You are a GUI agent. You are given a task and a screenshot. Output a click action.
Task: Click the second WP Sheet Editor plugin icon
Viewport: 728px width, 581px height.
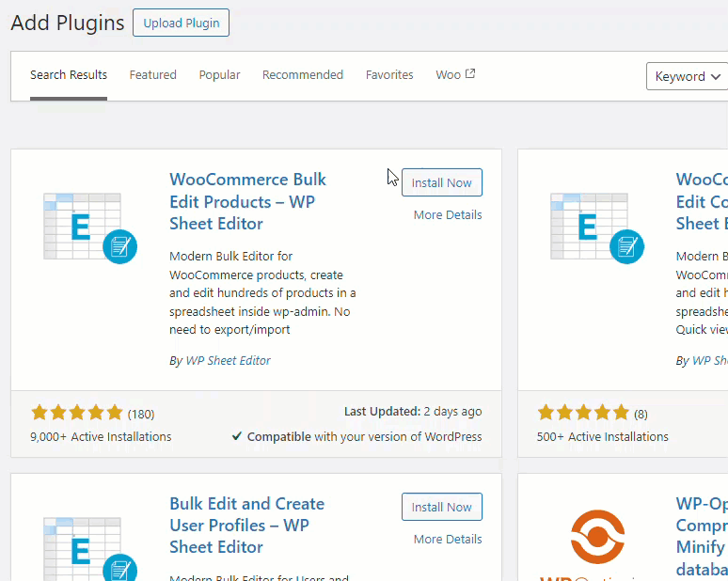(x=597, y=226)
